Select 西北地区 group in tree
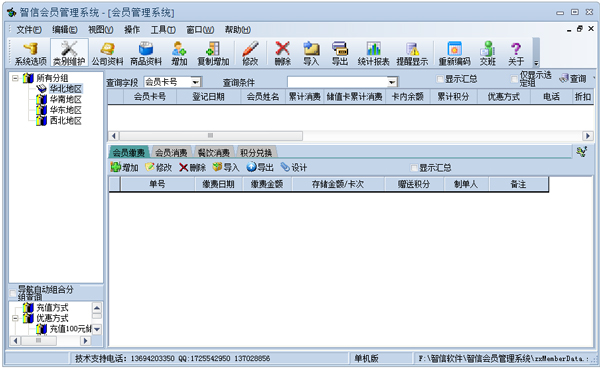600x368 pixels. [x=65, y=121]
